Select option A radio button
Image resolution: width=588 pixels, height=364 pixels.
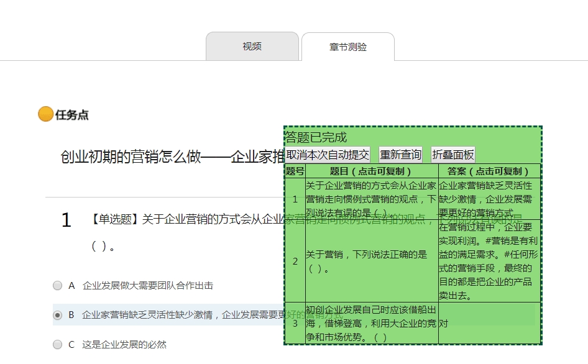coord(57,286)
